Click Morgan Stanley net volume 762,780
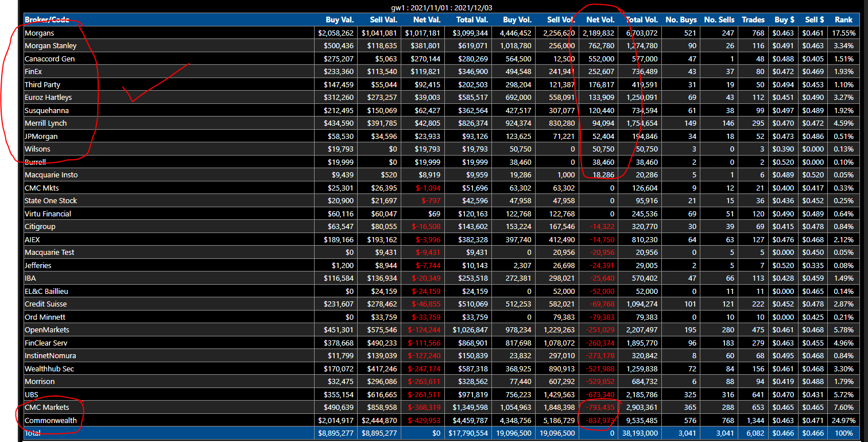 coord(601,46)
